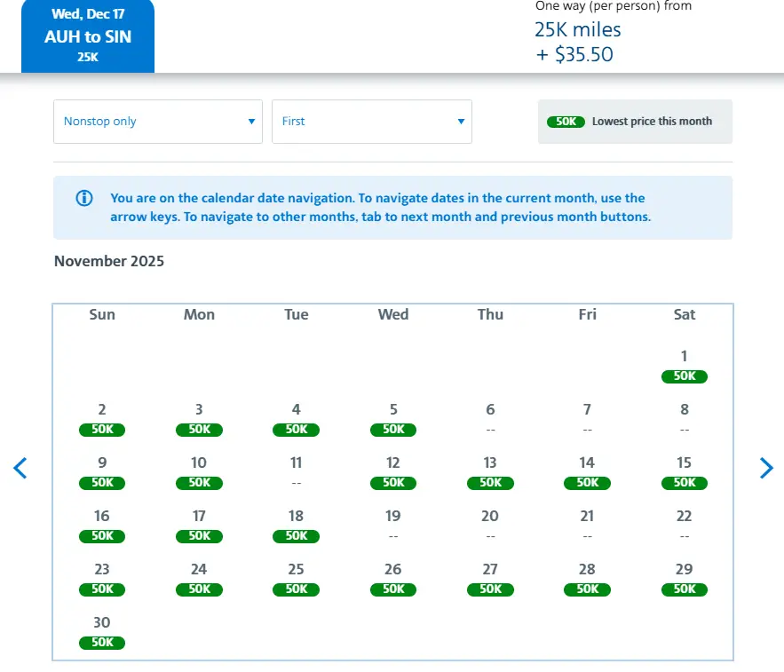The height and width of the screenshot is (672, 784).
Task: Select November 28 with 50K fare
Action: tap(588, 580)
